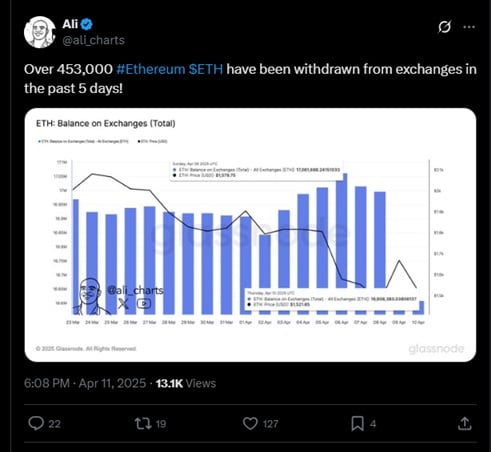Open Ali's profile avatar picture
This screenshot has height=452, width=491.
point(40,32)
